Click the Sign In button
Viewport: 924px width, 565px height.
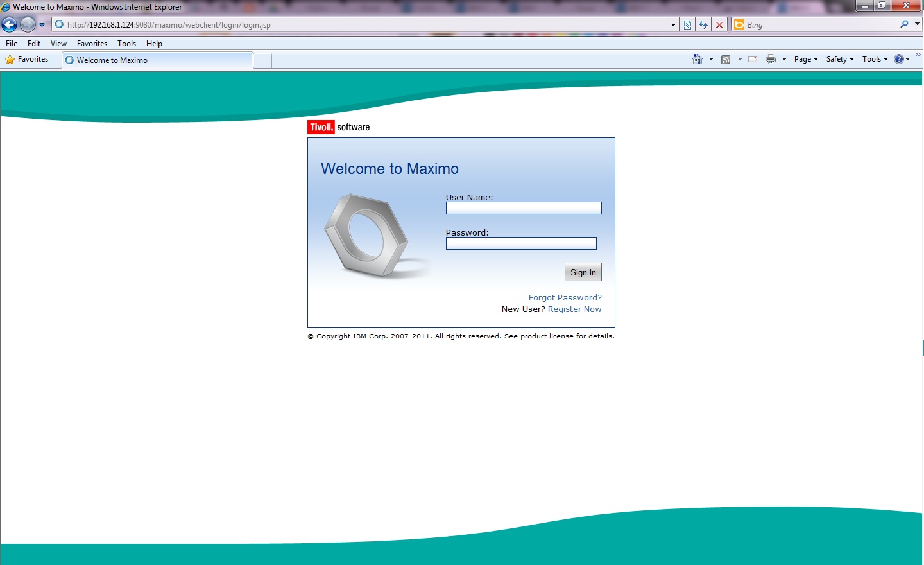pos(583,272)
